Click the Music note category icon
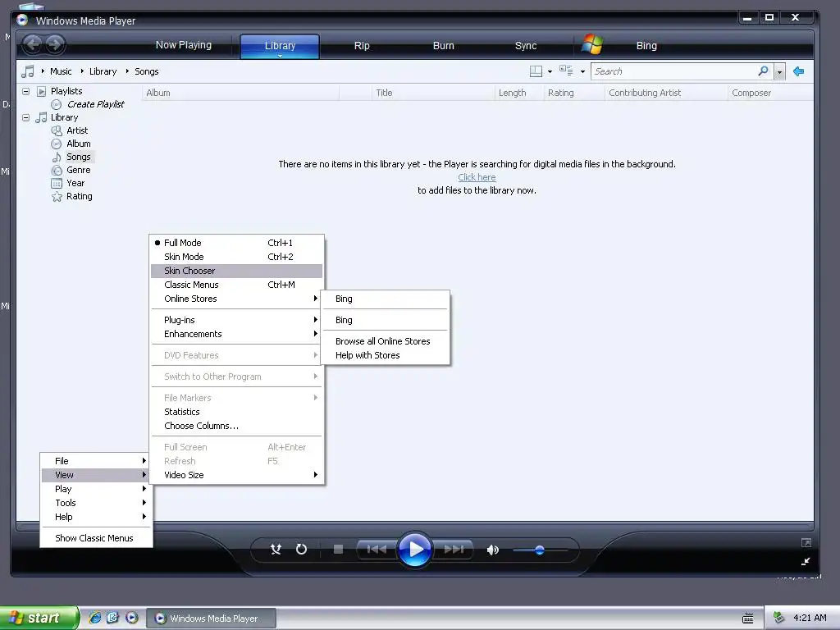 pos(27,71)
